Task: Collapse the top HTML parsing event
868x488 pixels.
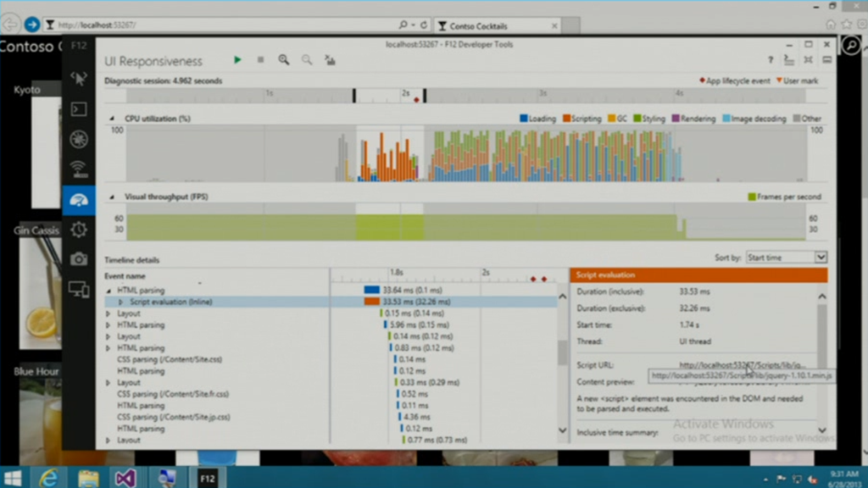Action: click(x=108, y=291)
